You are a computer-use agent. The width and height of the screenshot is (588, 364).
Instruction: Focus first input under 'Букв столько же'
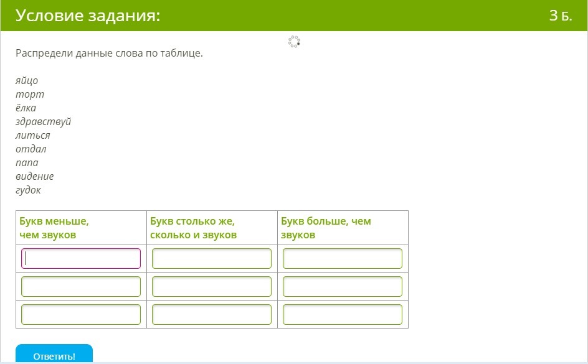point(212,258)
